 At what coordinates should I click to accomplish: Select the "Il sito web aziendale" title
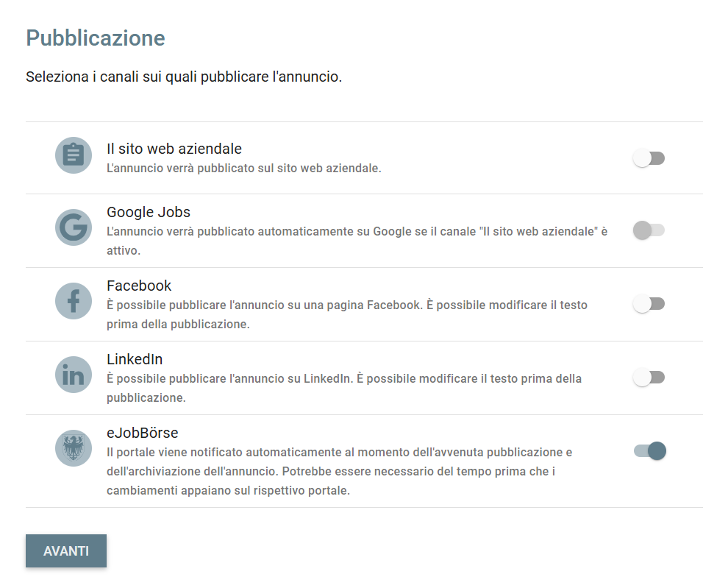tap(174, 149)
